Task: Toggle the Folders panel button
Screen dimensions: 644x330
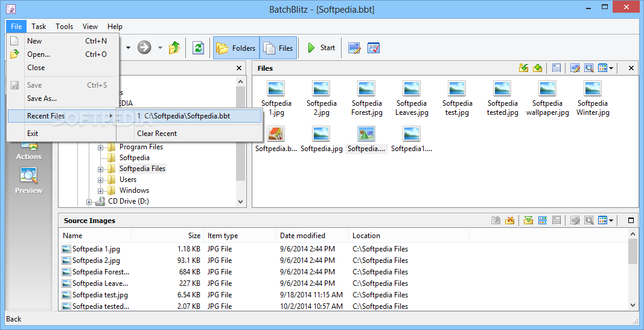Action: (236, 48)
